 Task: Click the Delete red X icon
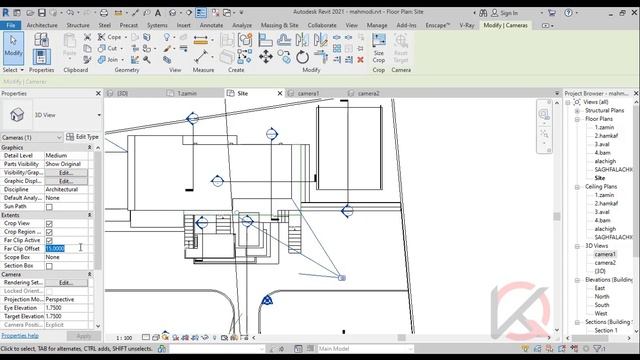[x=360, y=60]
